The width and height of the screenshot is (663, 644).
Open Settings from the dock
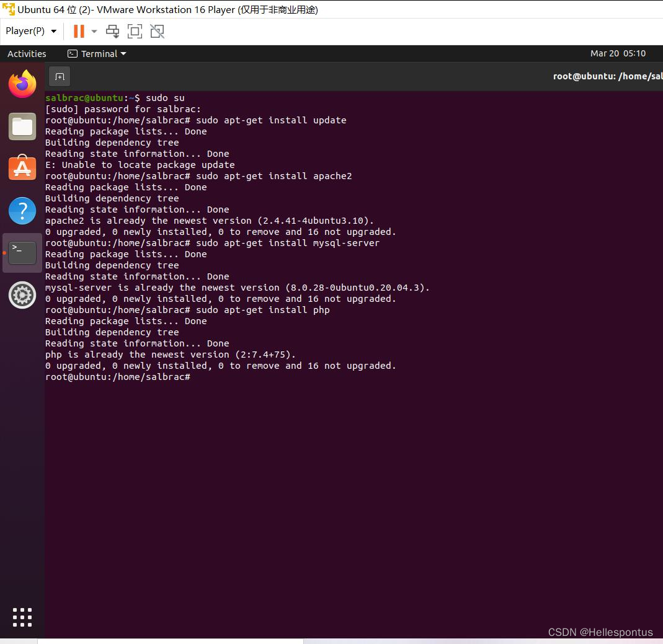(22, 296)
